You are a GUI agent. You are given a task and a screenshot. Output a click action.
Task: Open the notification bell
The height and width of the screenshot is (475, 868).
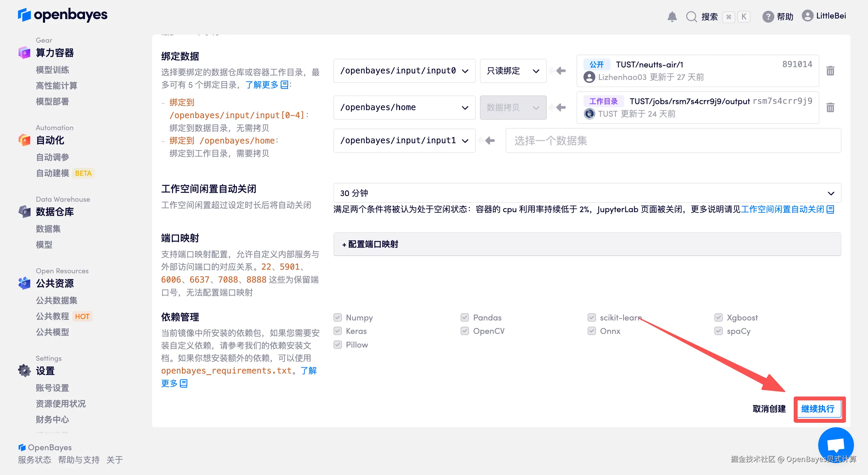(x=672, y=16)
